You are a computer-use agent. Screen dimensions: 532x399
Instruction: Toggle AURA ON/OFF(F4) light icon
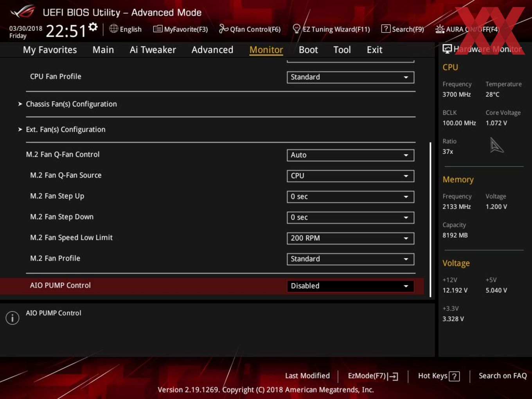pyautogui.click(x=440, y=29)
